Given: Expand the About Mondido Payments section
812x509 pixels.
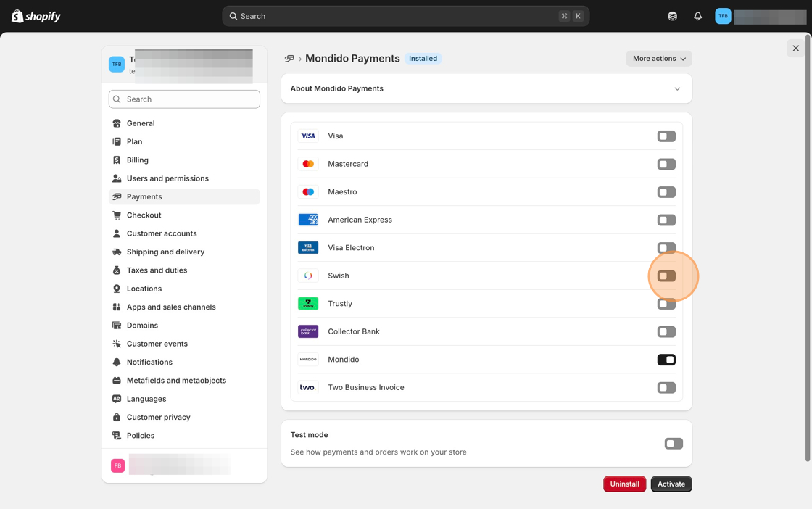Looking at the screenshot, I should [486, 88].
